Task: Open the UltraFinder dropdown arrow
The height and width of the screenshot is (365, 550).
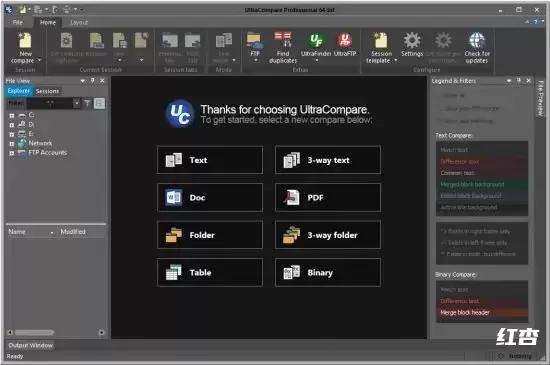Action: tap(317, 60)
